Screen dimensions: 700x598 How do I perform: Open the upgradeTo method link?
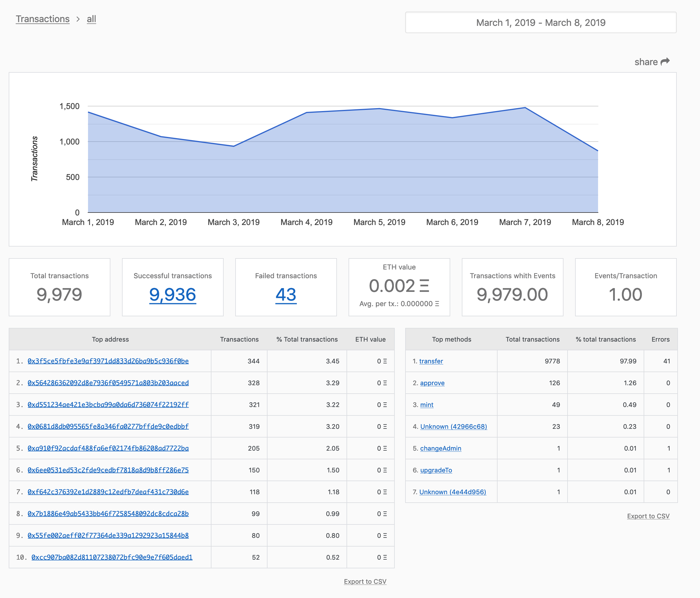[436, 470]
